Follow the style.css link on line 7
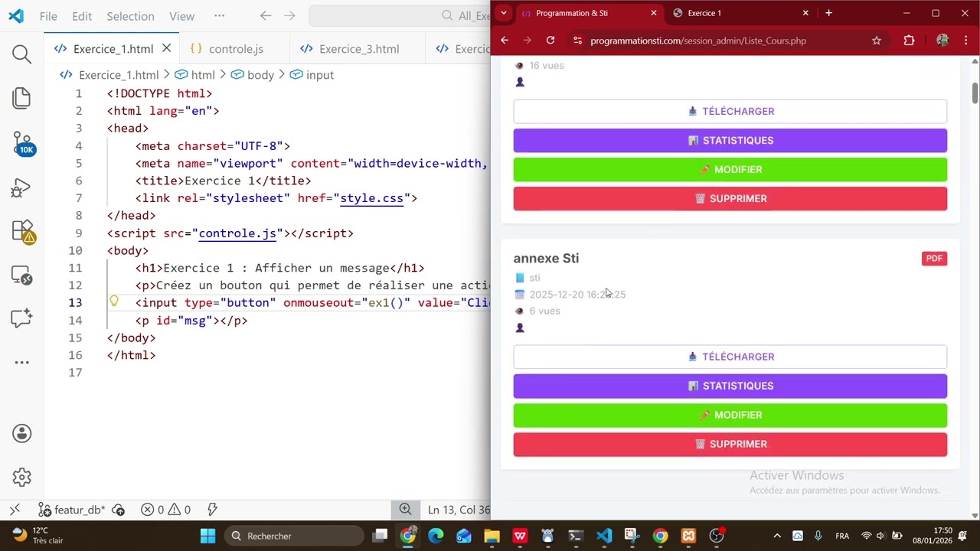 pos(371,198)
